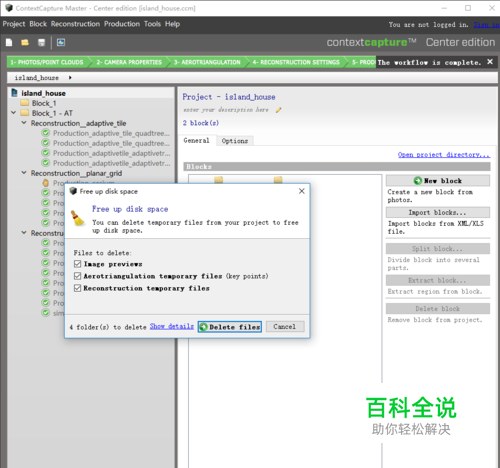Screen dimensions: 500x468
Task: Click the New block button
Action: tap(438, 181)
